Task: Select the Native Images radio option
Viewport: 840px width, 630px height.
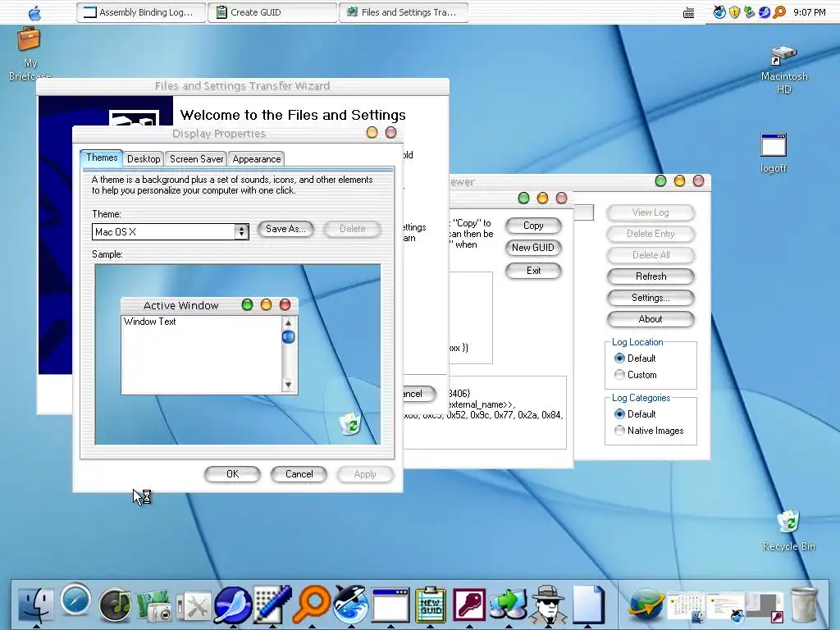Action: point(649,430)
